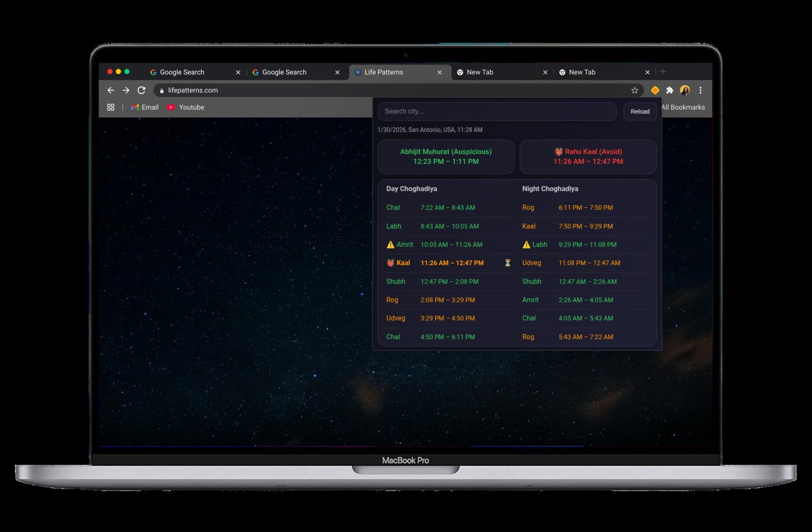Viewport: 812px width, 532px height.
Task: Open the Youtube bookmark
Action: point(185,107)
